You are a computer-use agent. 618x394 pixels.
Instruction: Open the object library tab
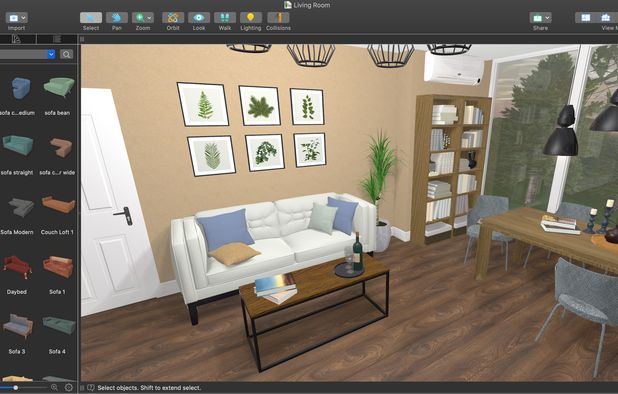17,39
